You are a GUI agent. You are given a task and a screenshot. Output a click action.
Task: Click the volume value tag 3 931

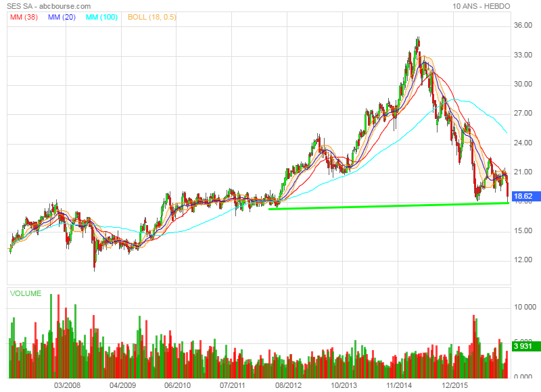pos(525,346)
